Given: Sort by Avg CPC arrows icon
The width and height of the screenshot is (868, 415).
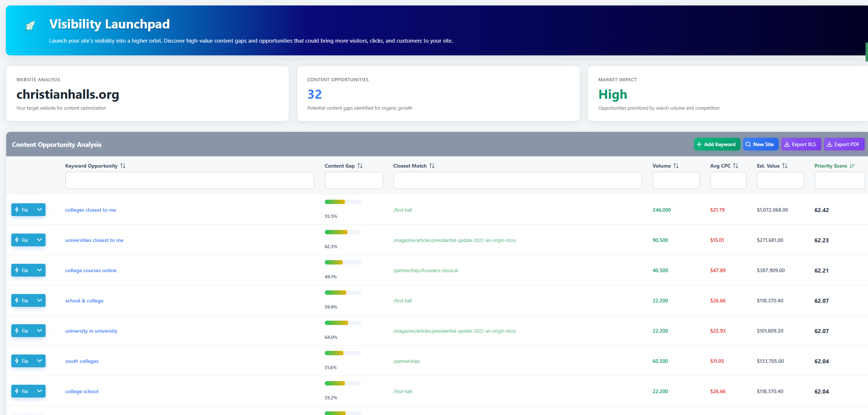Looking at the screenshot, I should click(735, 166).
